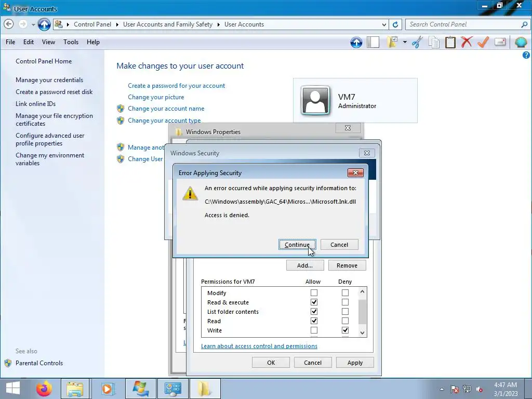This screenshot has height=399, width=532.
Task: Expand breadcrumb arrow before User Accounts
Action: 218,24
